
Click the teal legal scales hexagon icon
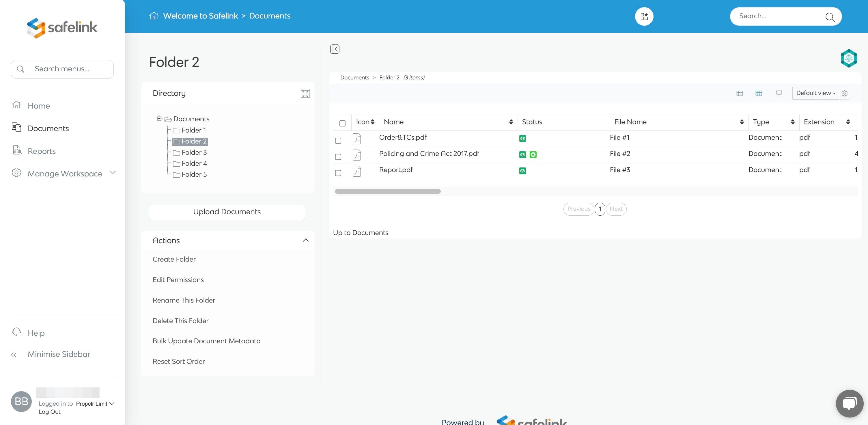click(848, 58)
